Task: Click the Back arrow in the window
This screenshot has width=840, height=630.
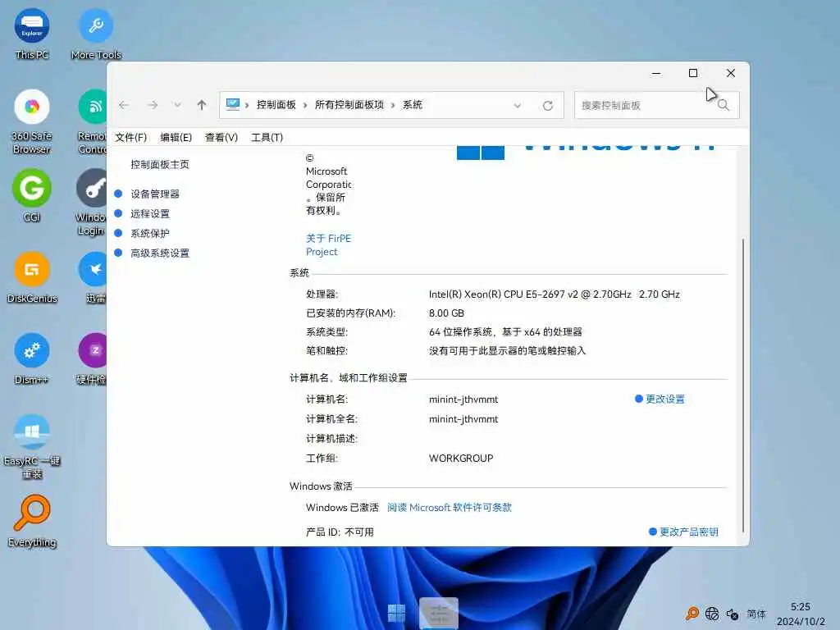Action: pyautogui.click(x=124, y=105)
